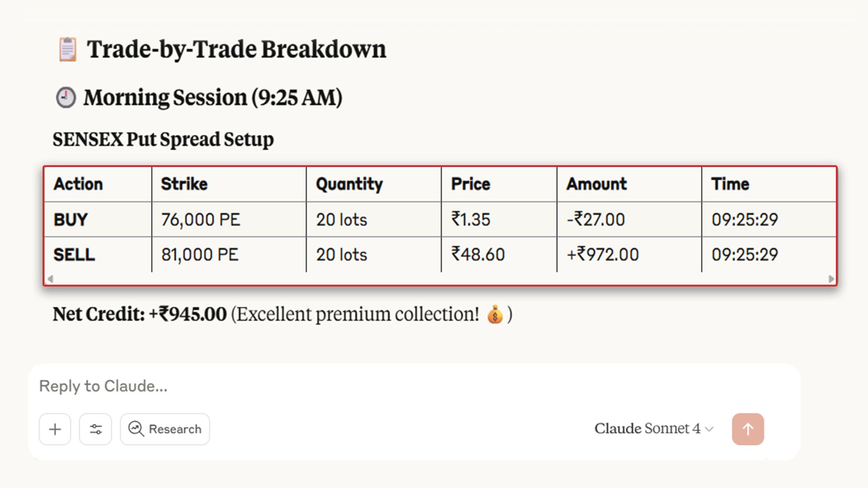This screenshot has width=868, height=488.
Task: Click the clock icon beside Morning Session
Action: coord(66,97)
